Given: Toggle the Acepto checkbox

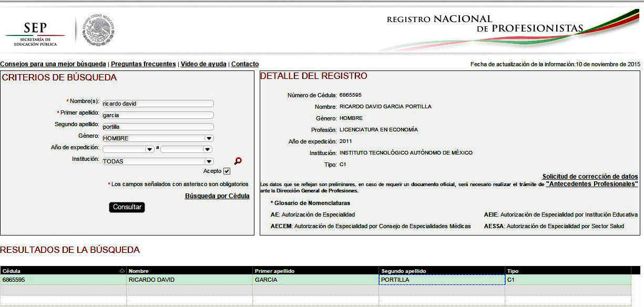Looking at the screenshot, I should [x=227, y=171].
